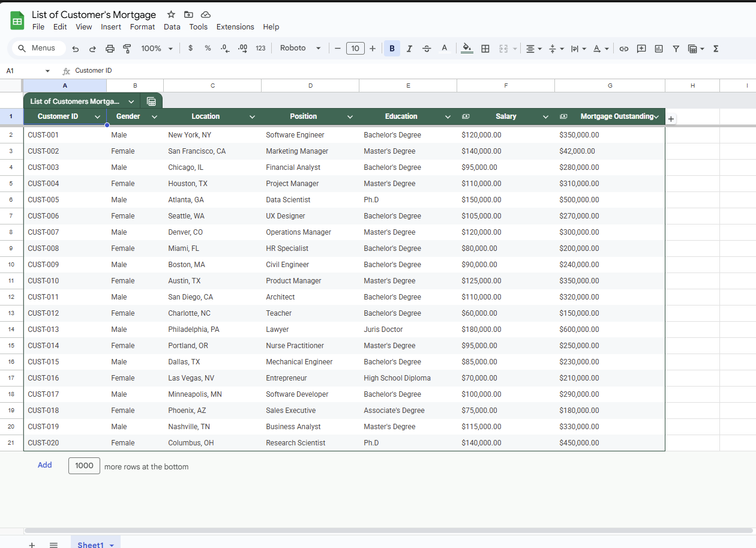756x548 pixels.
Task: Open the Insert menu
Action: [111, 27]
